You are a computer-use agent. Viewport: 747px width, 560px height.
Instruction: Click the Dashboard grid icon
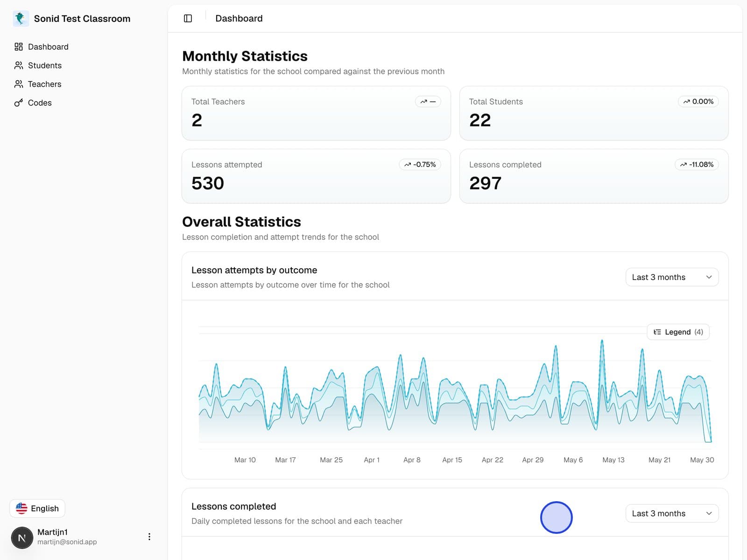tap(19, 47)
